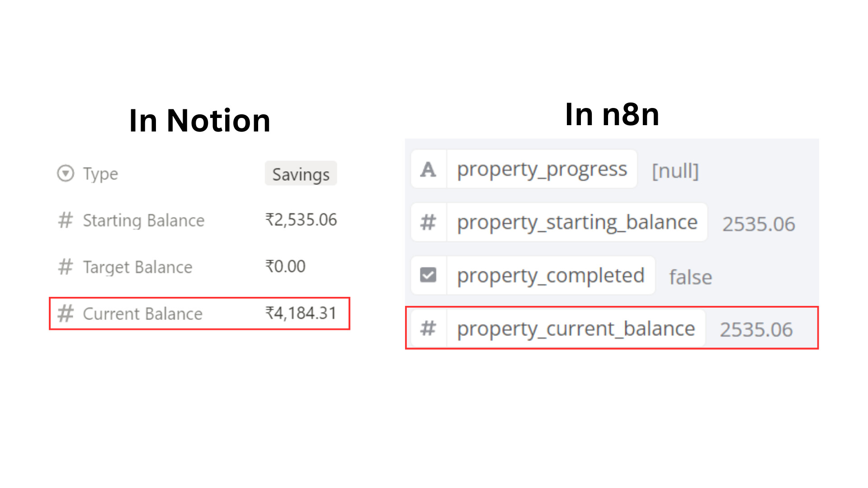Click the ₹2,535.06 Starting Balance value
The height and width of the screenshot is (488, 868).
tap(301, 220)
